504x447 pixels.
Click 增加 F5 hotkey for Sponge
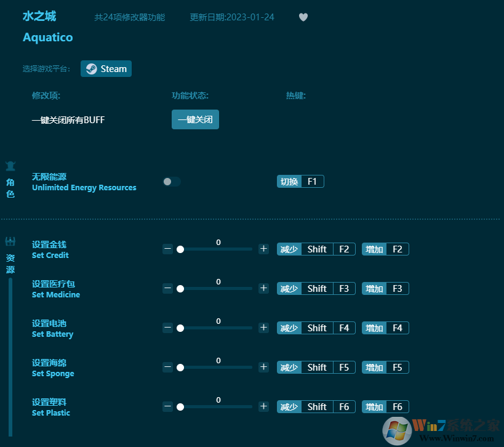[x=385, y=367]
